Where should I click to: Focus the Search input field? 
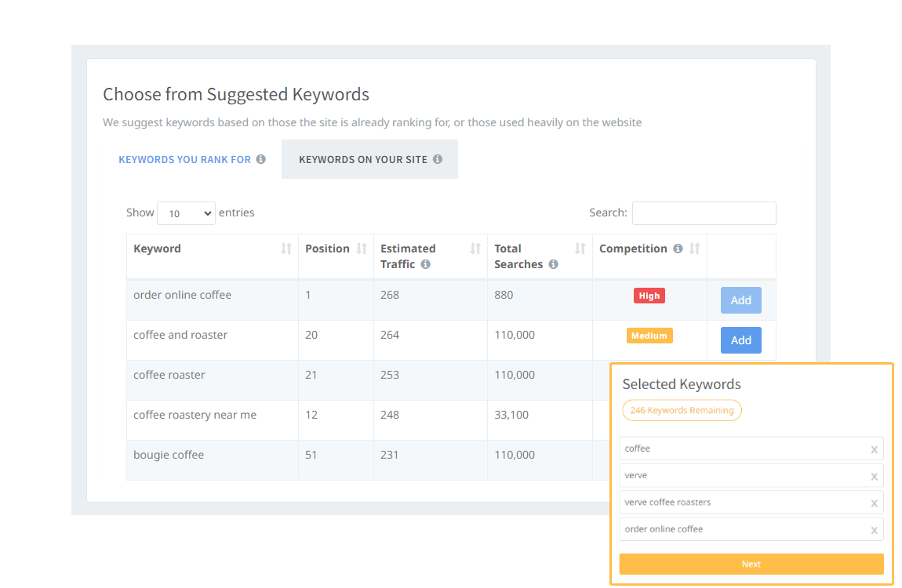(704, 213)
